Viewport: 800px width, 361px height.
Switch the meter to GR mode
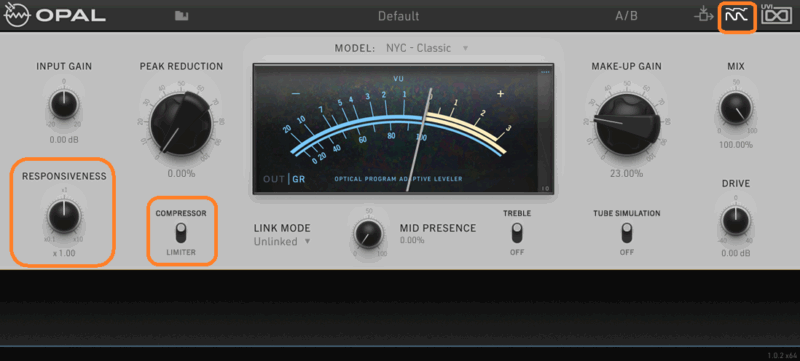298,179
